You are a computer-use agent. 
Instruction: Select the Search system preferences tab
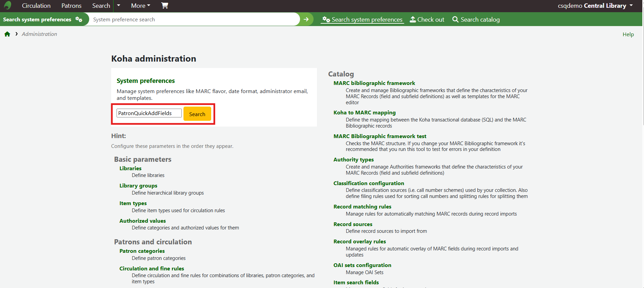[x=362, y=20]
